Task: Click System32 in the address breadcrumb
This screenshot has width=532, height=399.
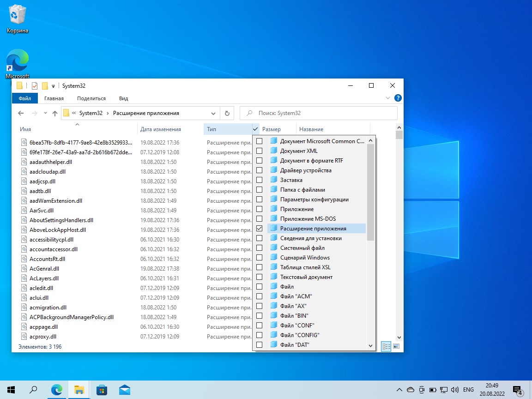Action: (x=91, y=113)
